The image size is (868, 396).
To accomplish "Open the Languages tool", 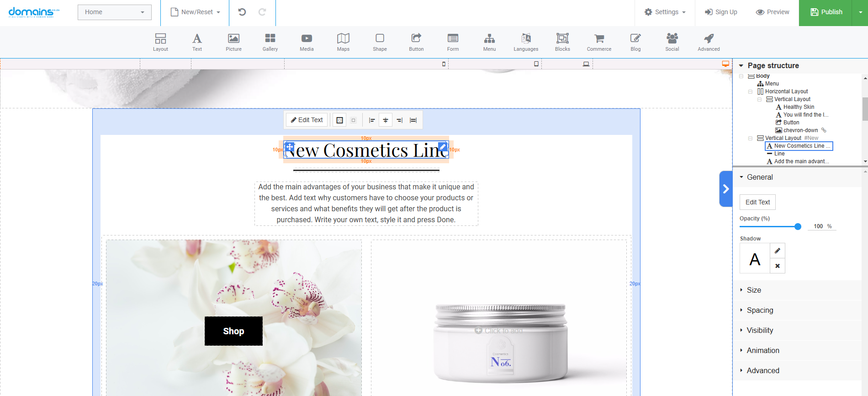I will (526, 42).
